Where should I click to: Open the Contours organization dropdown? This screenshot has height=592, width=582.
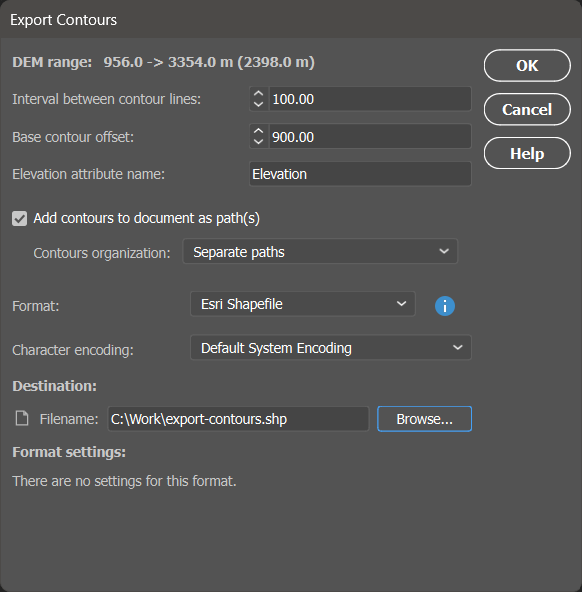coord(320,251)
